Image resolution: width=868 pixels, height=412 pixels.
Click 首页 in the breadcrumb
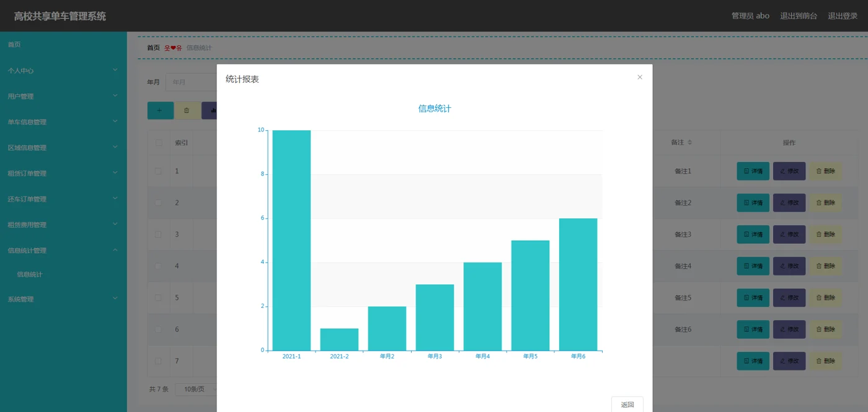(153, 48)
